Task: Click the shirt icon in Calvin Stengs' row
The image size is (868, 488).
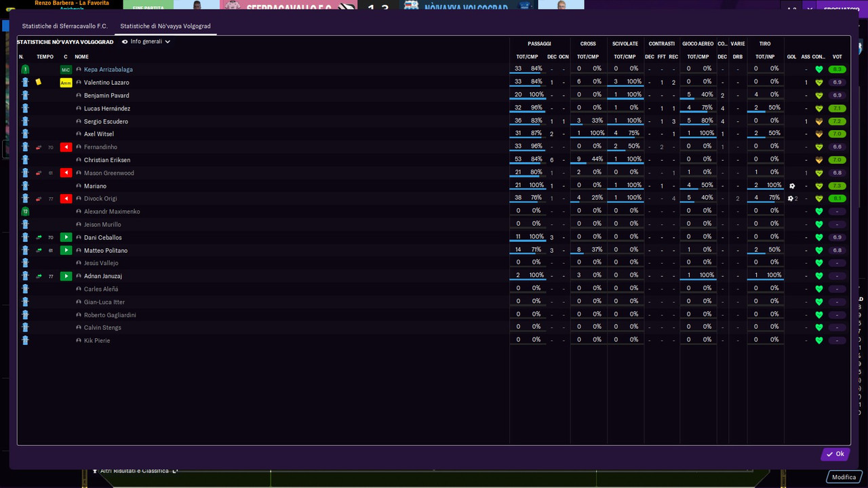Action: (25, 327)
